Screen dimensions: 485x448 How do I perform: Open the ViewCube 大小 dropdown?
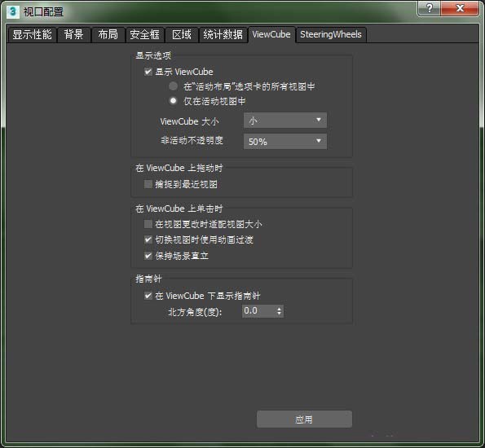(x=284, y=121)
